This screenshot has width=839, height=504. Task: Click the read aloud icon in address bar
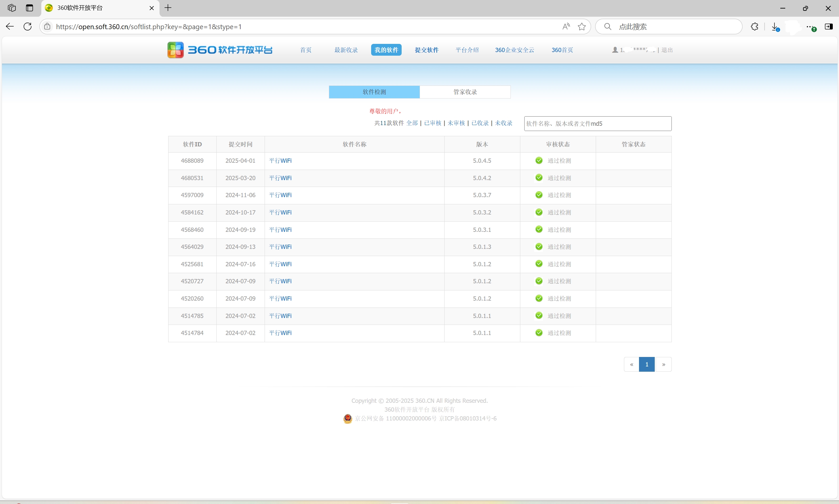pyautogui.click(x=566, y=27)
